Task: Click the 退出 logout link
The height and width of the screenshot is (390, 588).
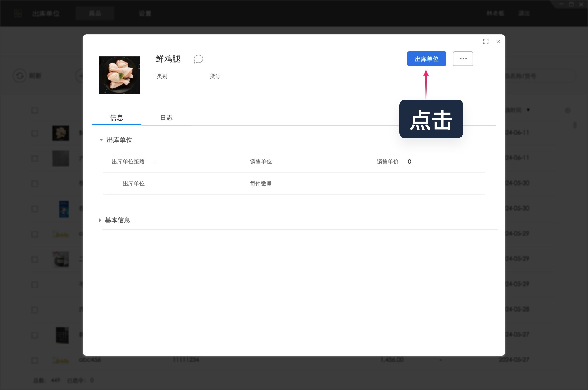Action: tap(524, 13)
